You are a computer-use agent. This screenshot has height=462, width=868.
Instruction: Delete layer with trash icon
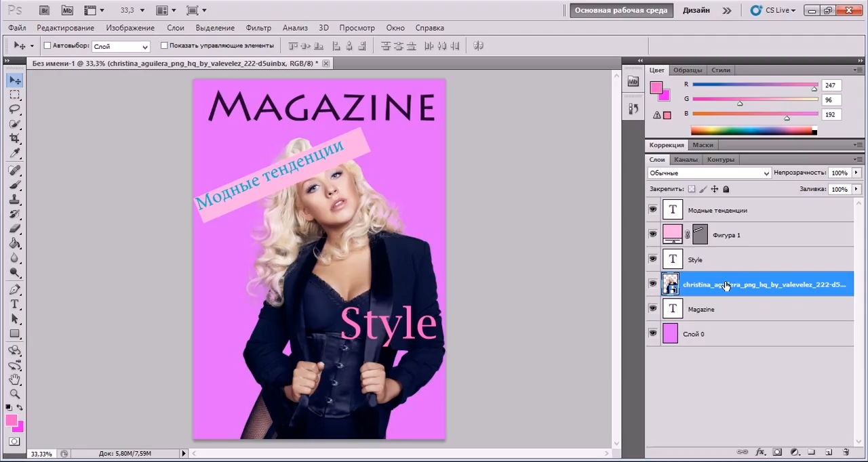[x=846, y=452]
